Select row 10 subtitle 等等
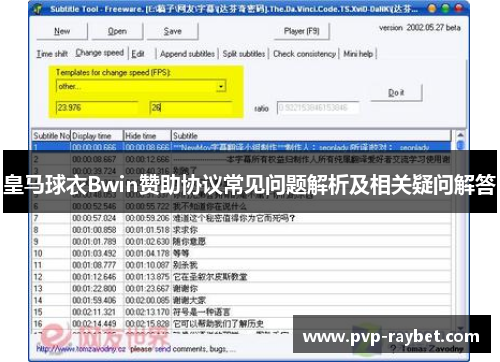 [x=181, y=253]
